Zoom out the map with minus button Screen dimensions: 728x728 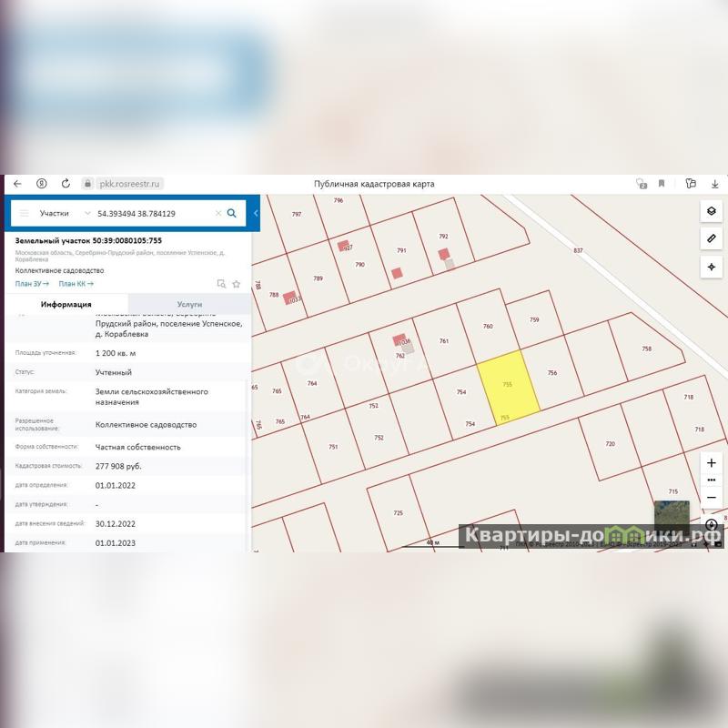(x=712, y=498)
